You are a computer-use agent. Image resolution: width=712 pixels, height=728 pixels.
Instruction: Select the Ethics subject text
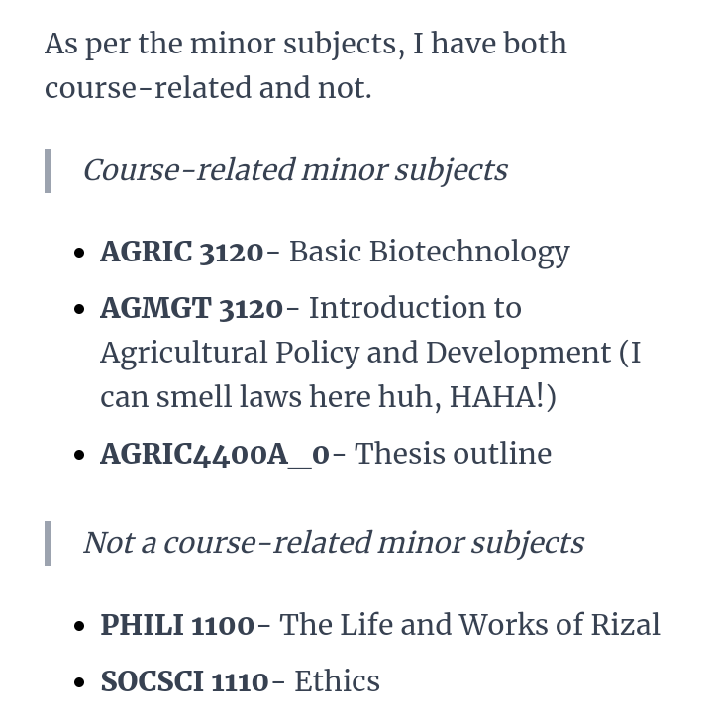click(x=337, y=681)
